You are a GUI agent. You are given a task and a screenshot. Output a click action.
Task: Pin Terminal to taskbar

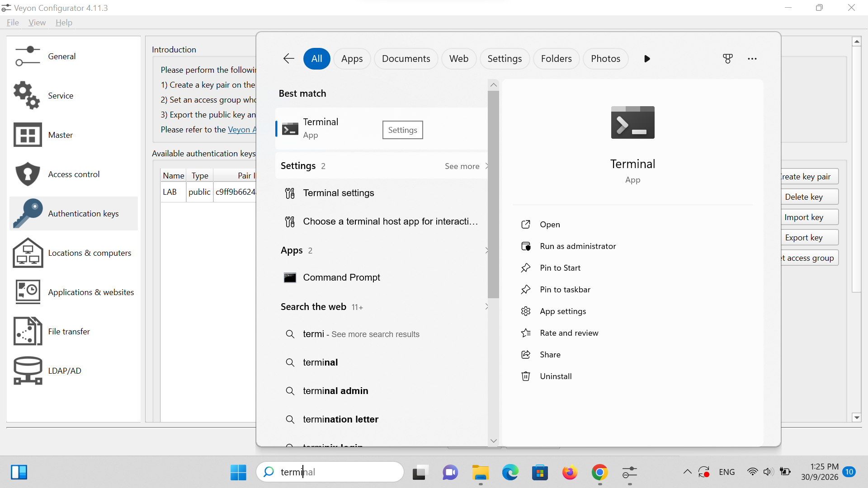tap(633, 290)
